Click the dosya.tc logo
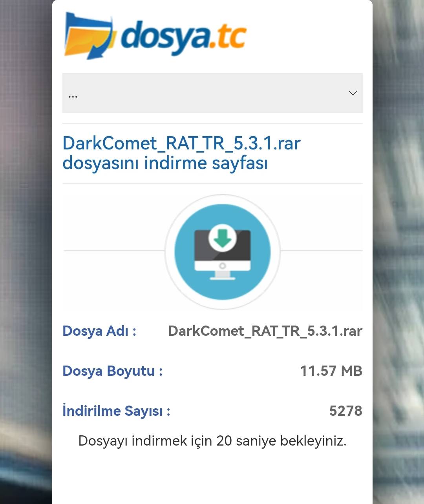Screen dimensions: 424x504 click(155, 36)
